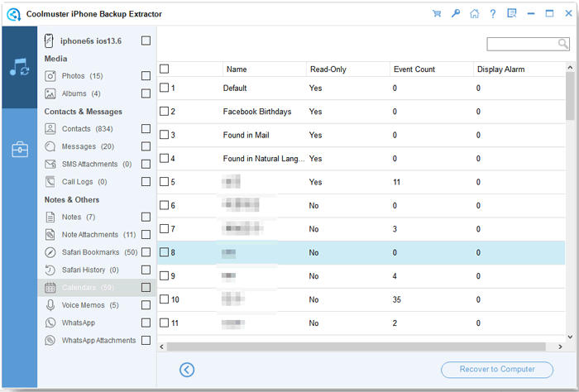Select the Found in Natural Lang... row
Image resolution: width=579 pixels, height=392 pixels.
pyautogui.click(x=361, y=159)
